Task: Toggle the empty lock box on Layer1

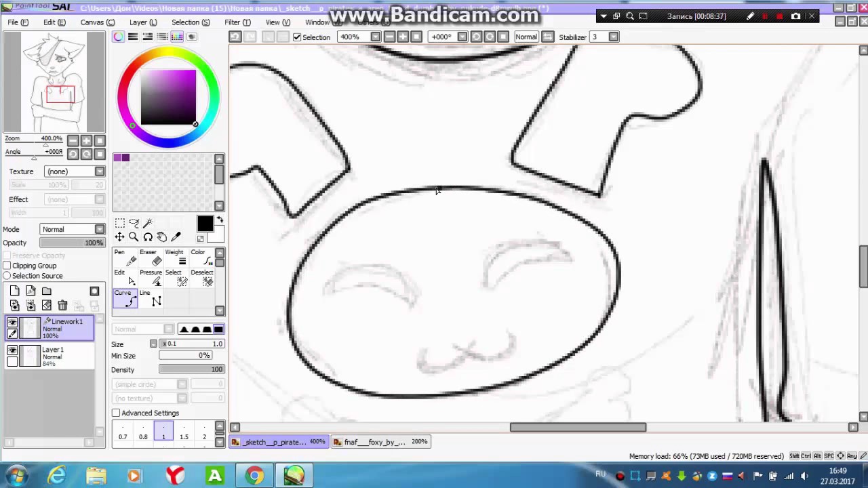Action: pyautogui.click(x=12, y=361)
